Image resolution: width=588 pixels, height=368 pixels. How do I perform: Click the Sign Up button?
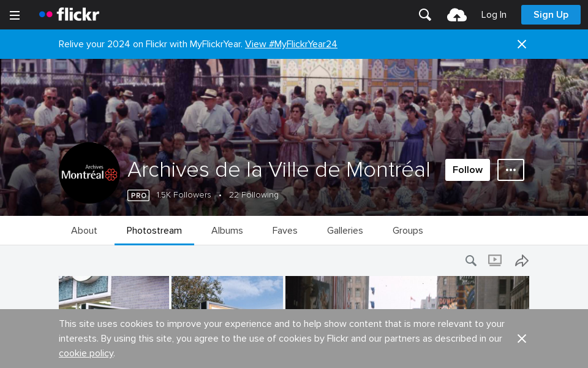click(x=551, y=15)
